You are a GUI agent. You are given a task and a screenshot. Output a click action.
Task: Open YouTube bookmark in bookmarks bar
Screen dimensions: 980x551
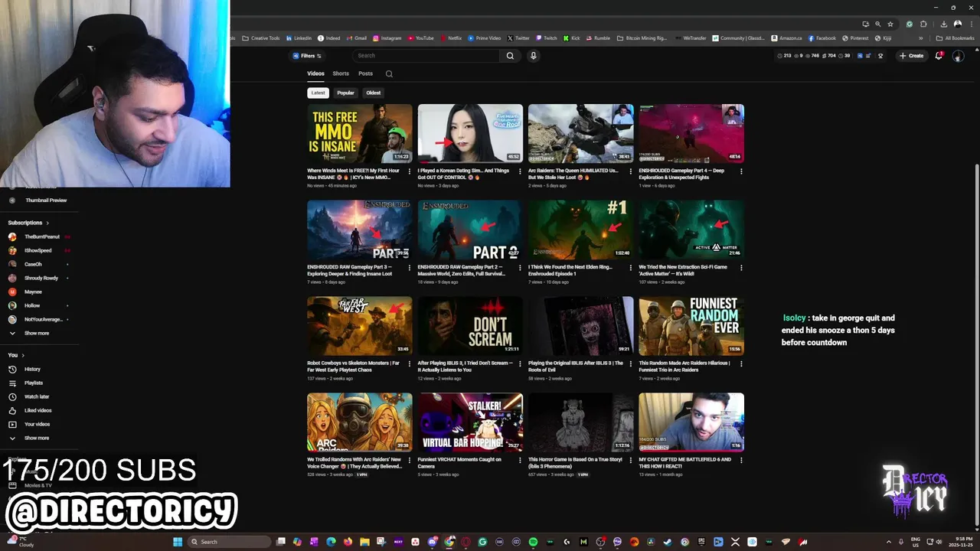tap(420, 38)
